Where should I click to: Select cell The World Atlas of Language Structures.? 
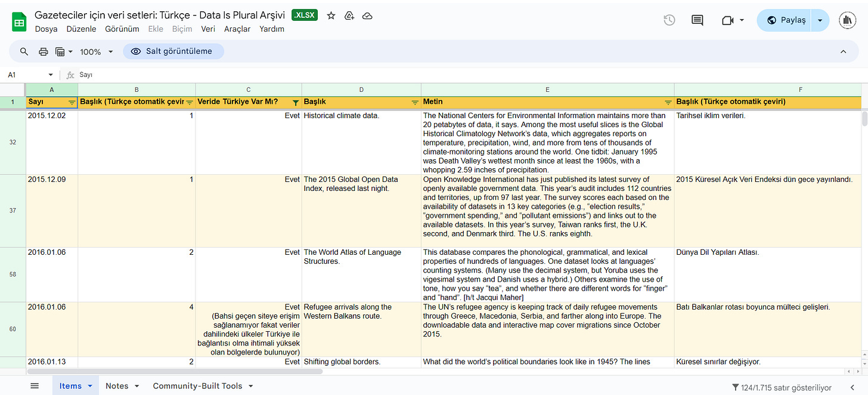(x=361, y=274)
